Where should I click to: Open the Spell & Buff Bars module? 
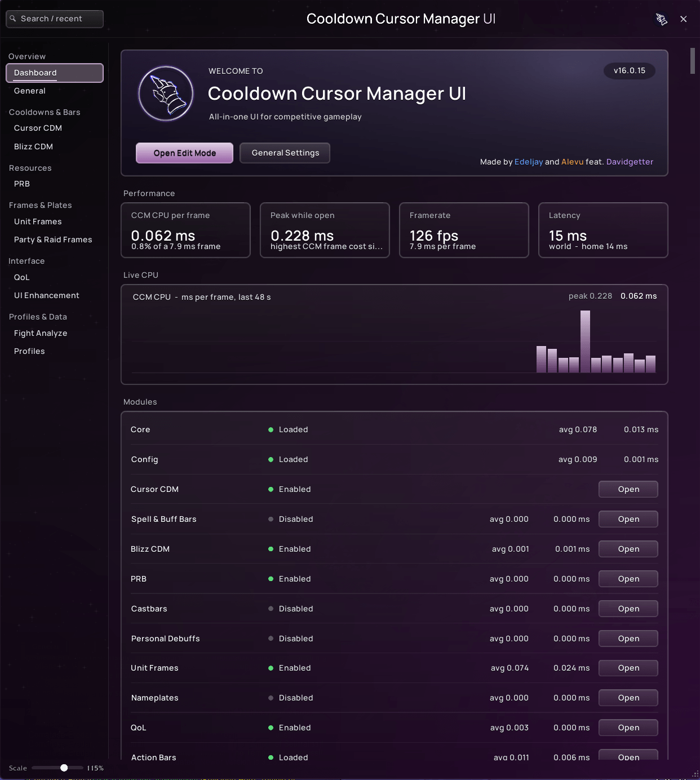coord(628,519)
